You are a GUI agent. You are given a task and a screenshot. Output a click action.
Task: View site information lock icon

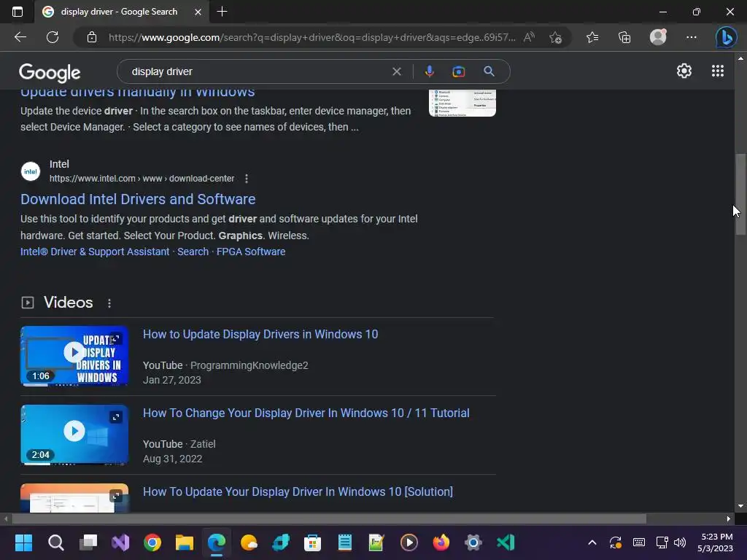pyautogui.click(x=92, y=37)
